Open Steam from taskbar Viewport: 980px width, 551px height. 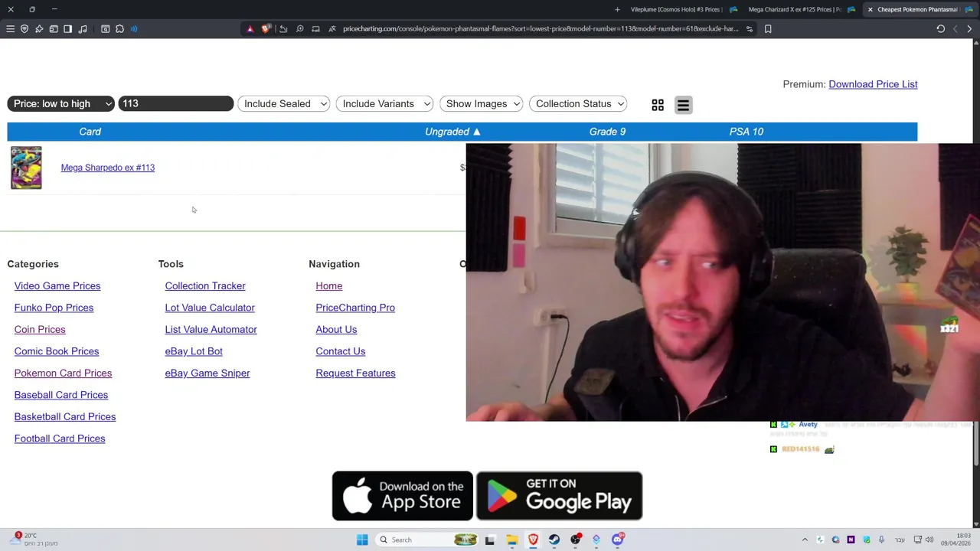(554, 540)
